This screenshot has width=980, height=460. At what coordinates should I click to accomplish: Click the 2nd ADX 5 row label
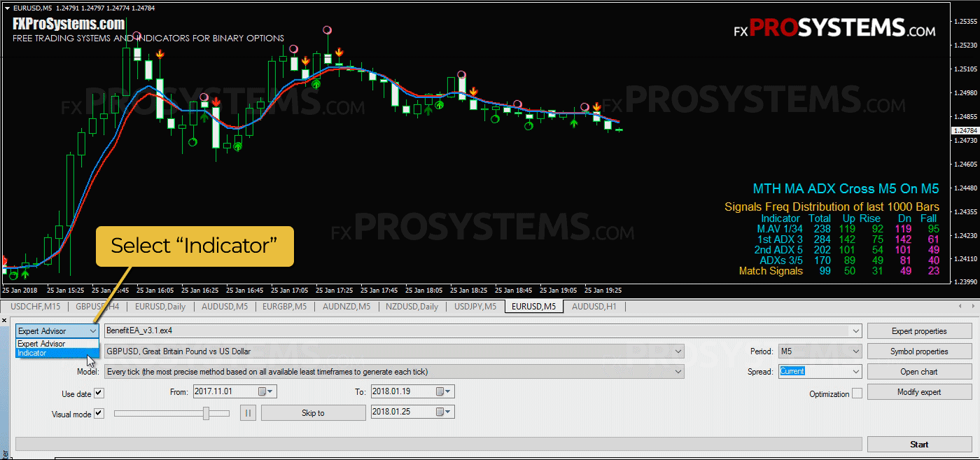pyautogui.click(x=778, y=250)
